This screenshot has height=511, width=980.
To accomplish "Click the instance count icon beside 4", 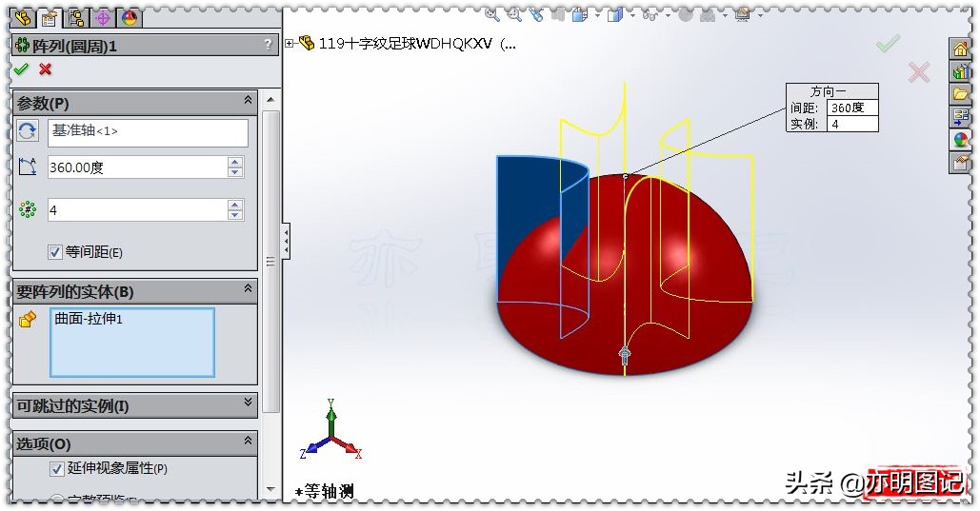I will tap(27, 209).
